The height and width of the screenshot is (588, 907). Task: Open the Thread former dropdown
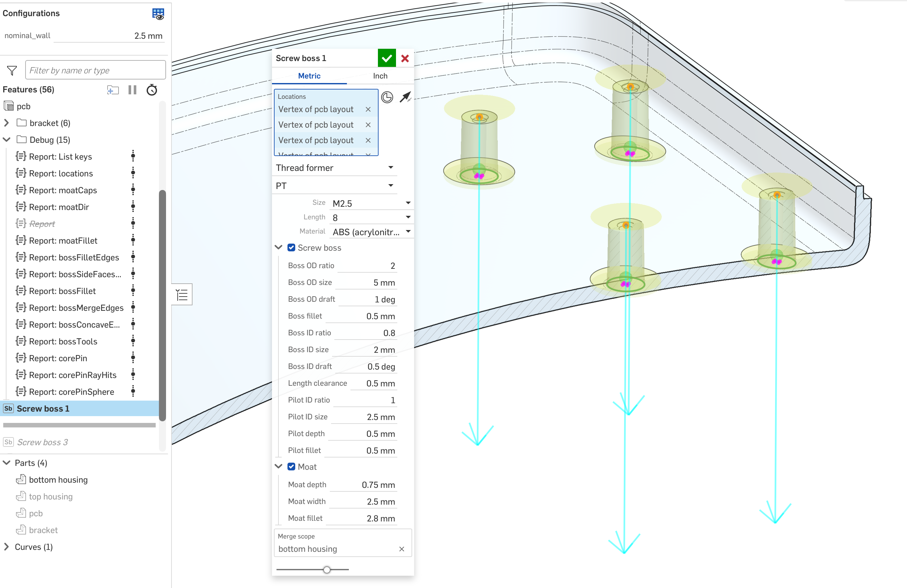tap(334, 168)
